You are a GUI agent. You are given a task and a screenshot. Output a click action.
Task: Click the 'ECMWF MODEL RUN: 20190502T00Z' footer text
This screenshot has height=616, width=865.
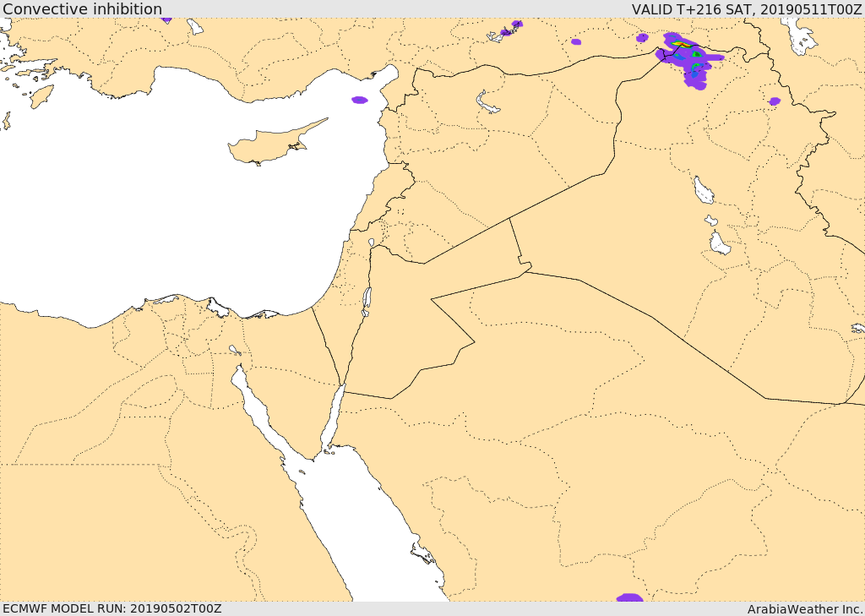click(112, 609)
